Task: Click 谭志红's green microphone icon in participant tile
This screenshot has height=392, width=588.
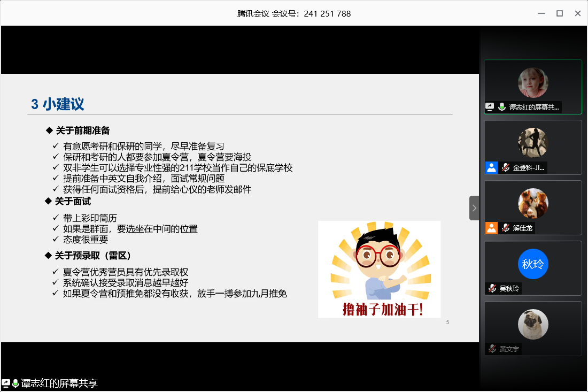Action: (x=501, y=107)
